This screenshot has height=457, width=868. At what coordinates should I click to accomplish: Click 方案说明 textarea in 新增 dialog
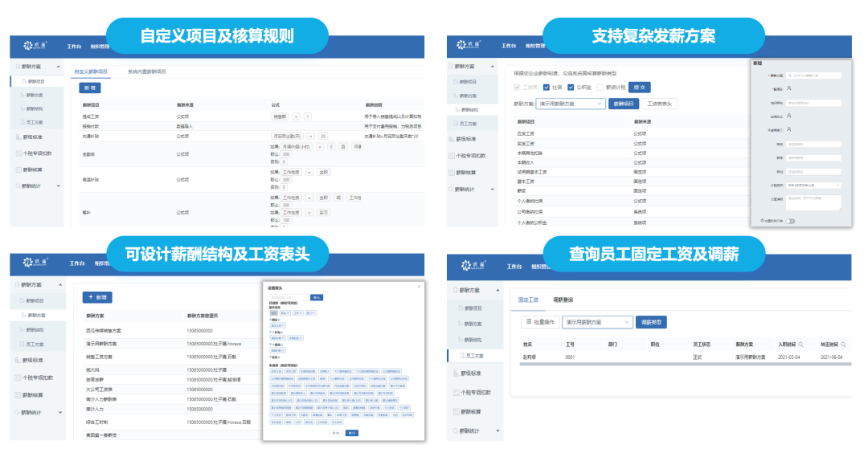click(x=813, y=202)
